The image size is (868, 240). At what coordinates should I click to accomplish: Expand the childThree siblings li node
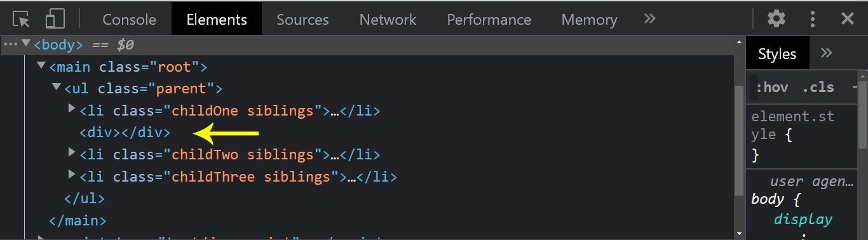click(x=72, y=175)
